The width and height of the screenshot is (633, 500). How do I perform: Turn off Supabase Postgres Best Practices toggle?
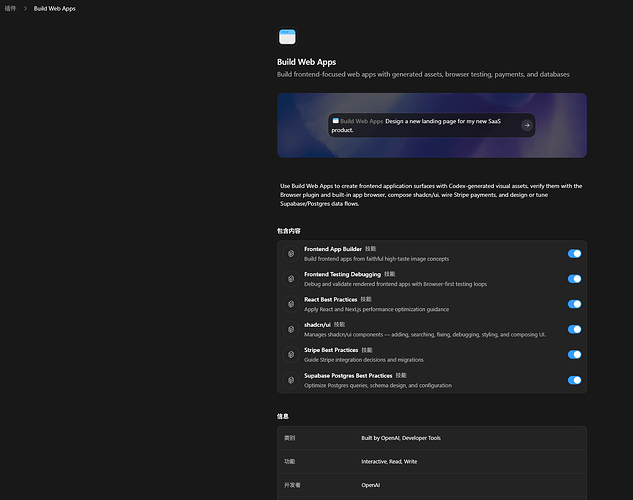click(x=574, y=380)
